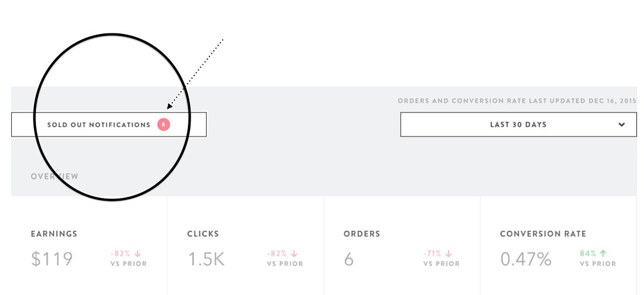Click the -71% VS PRIOR orders change indicator
The height and width of the screenshot is (295, 644).
441,259
